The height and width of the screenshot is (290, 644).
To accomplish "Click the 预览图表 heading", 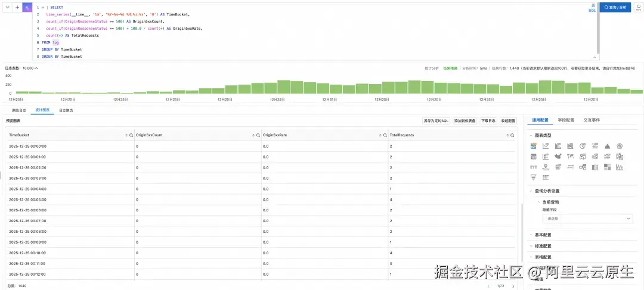I will coord(13,121).
